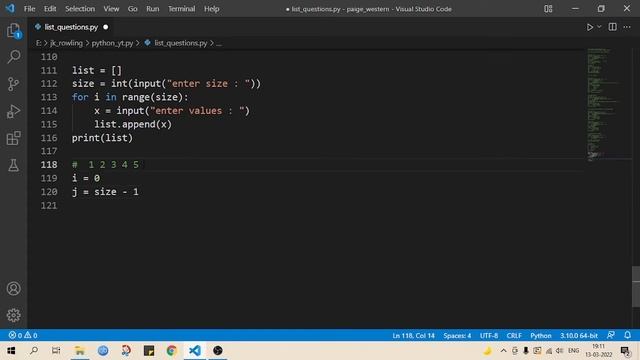Click the comment '# 1 2 3 4 5'

click(105, 164)
